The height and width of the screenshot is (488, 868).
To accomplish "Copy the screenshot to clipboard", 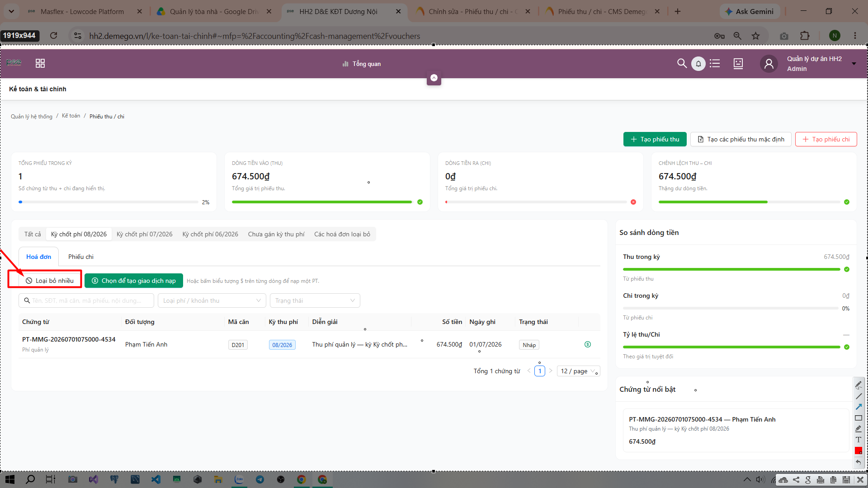I will click(x=833, y=480).
